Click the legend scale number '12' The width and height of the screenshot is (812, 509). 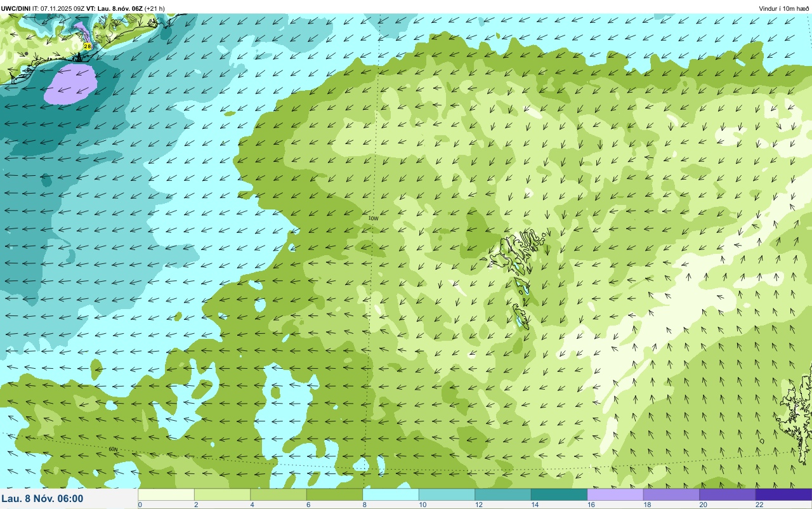coord(478,505)
